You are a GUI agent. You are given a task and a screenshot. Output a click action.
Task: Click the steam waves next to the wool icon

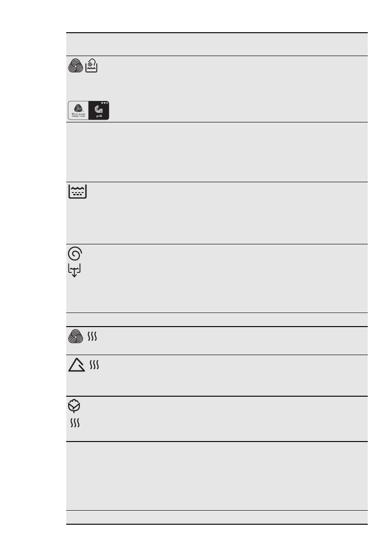92,337
